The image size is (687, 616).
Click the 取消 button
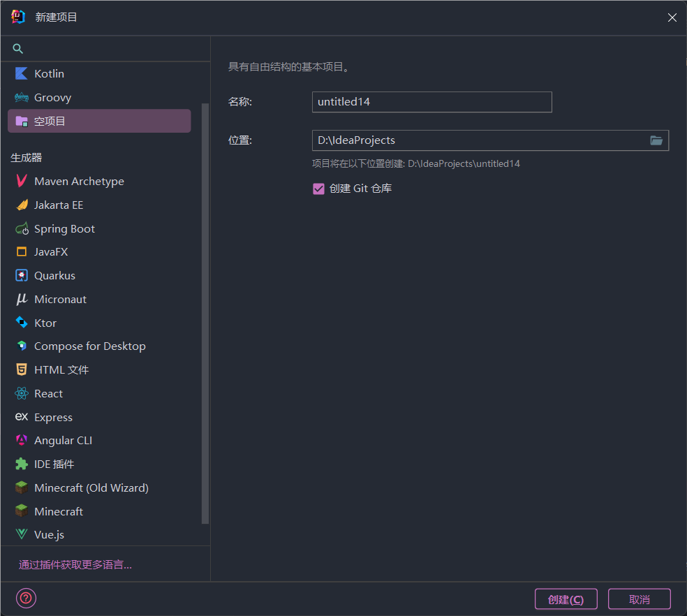click(x=639, y=599)
